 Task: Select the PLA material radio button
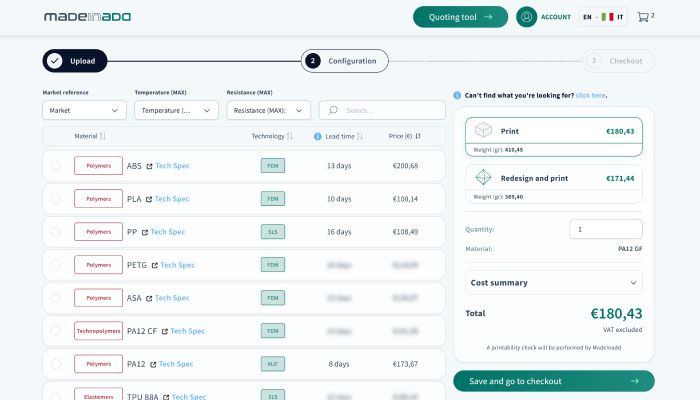click(56, 199)
